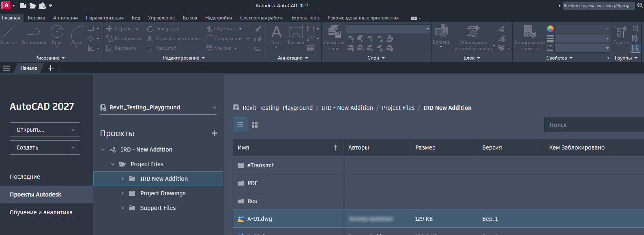This screenshot has width=644, height=235.
Task: Select the Круг circle tool
Action: coord(57,35)
